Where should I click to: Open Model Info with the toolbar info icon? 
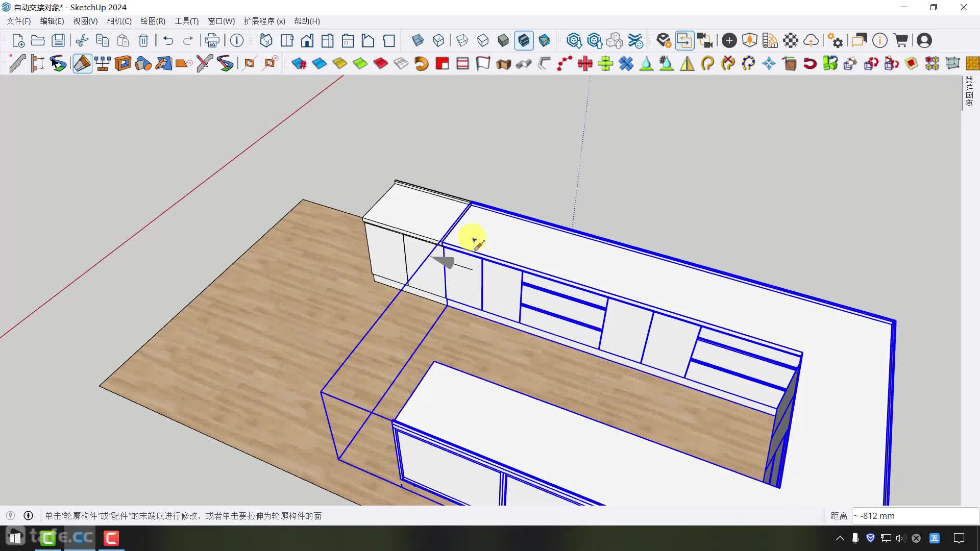[x=237, y=40]
